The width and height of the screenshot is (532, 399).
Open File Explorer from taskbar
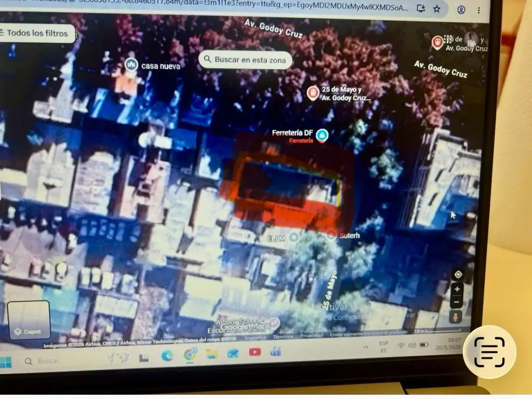pyautogui.click(x=212, y=354)
